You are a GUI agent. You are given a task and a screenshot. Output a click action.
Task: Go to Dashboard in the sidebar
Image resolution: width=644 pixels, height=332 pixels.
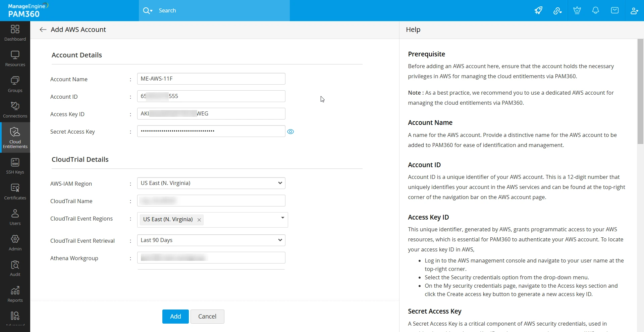pos(15,33)
